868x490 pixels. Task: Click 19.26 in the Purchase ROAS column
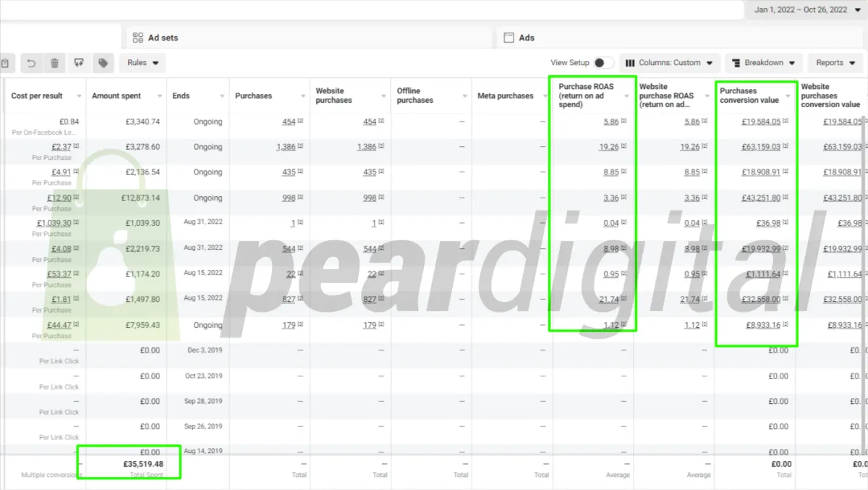pos(608,147)
